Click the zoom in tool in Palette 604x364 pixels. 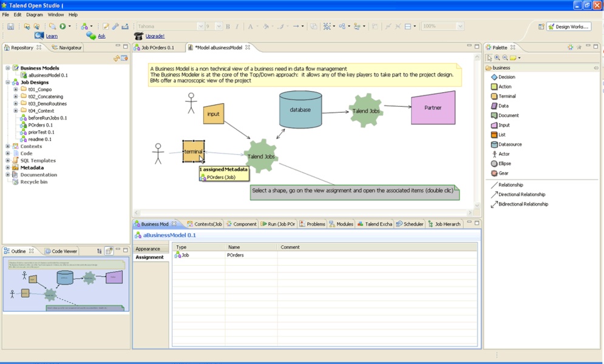(x=497, y=58)
